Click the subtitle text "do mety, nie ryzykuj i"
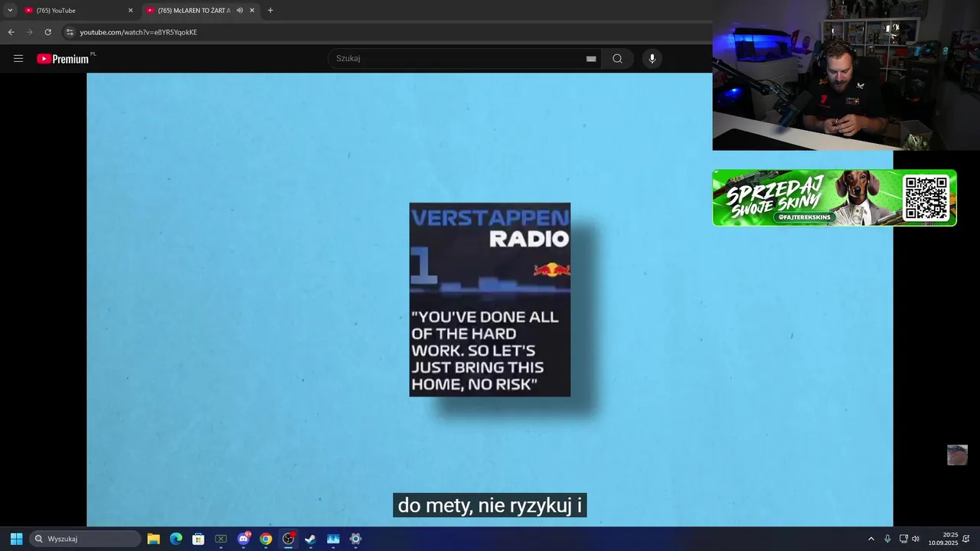 [x=490, y=505]
